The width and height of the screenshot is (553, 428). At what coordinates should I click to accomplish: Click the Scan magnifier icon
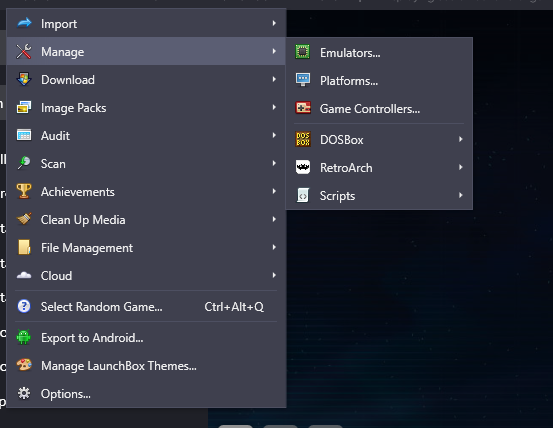click(24, 163)
